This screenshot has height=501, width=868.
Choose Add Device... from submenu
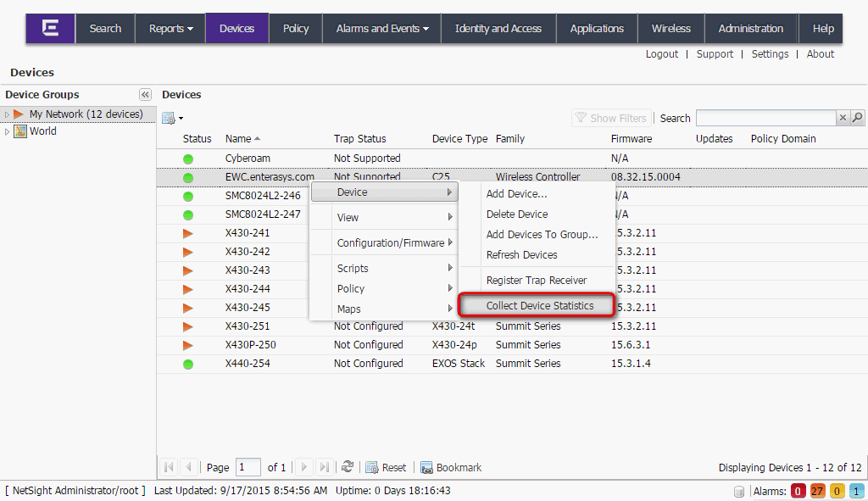537,194
